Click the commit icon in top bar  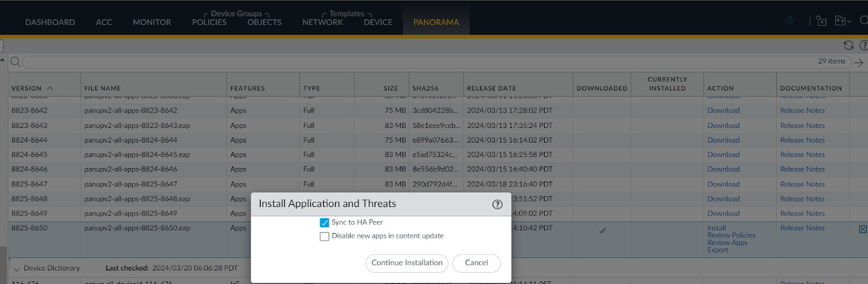[x=789, y=20]
